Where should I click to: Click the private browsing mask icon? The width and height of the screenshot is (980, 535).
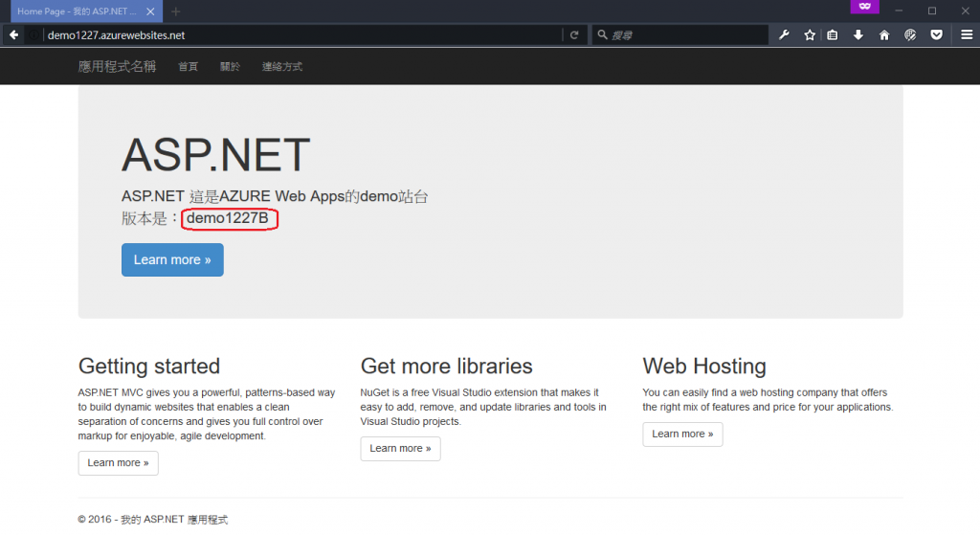coord(865,7)
